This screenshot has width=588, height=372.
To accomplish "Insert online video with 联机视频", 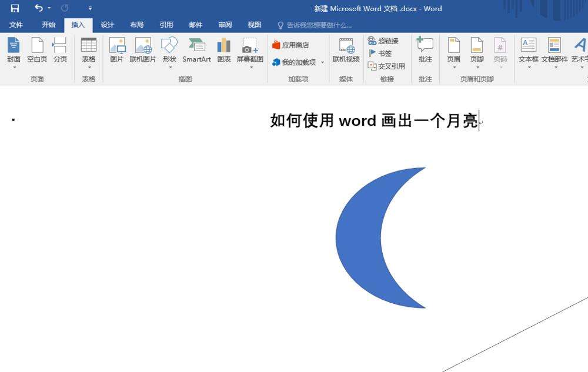I will click(x=346, y=50).
